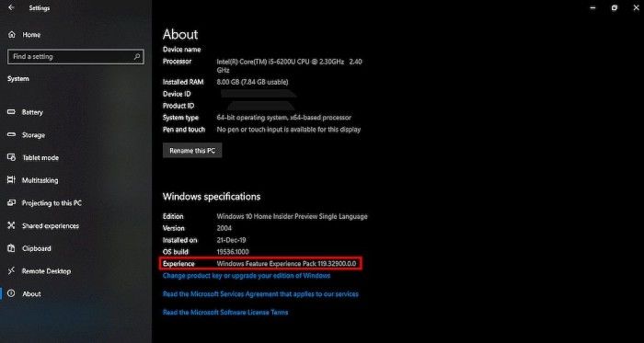Click the Multitasking icon
Image resolution: width=644 pixels, height=343 pixels.
point(11,180)
